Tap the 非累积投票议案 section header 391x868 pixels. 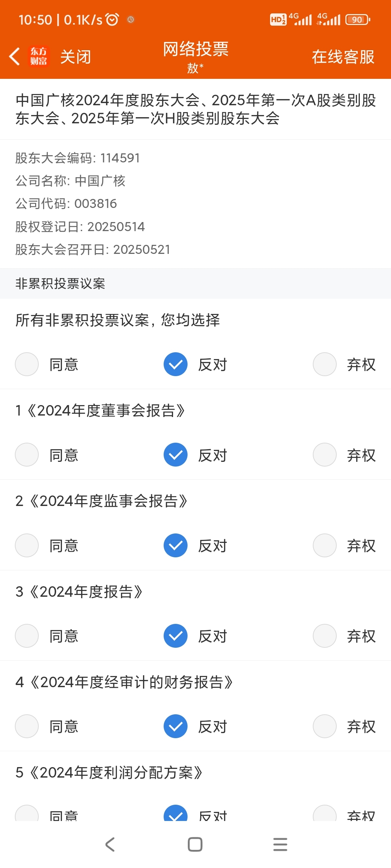point(195,284)
